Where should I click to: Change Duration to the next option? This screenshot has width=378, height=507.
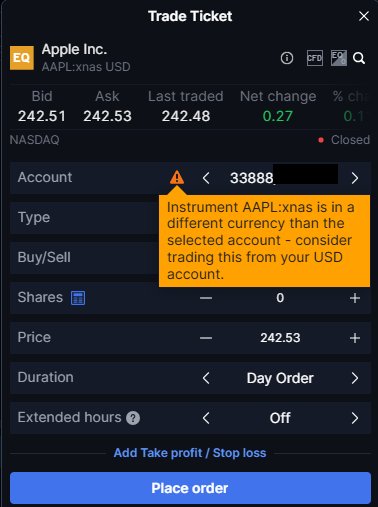coord(355,378)
